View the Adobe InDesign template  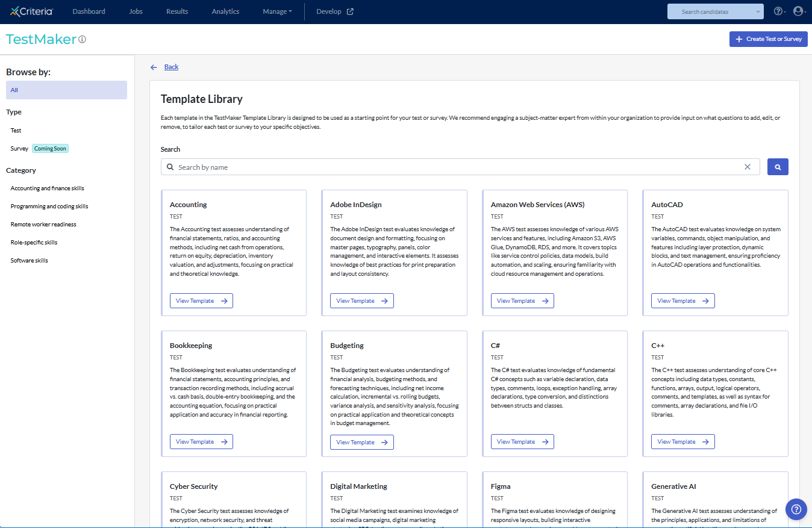(x=362, y=301)
